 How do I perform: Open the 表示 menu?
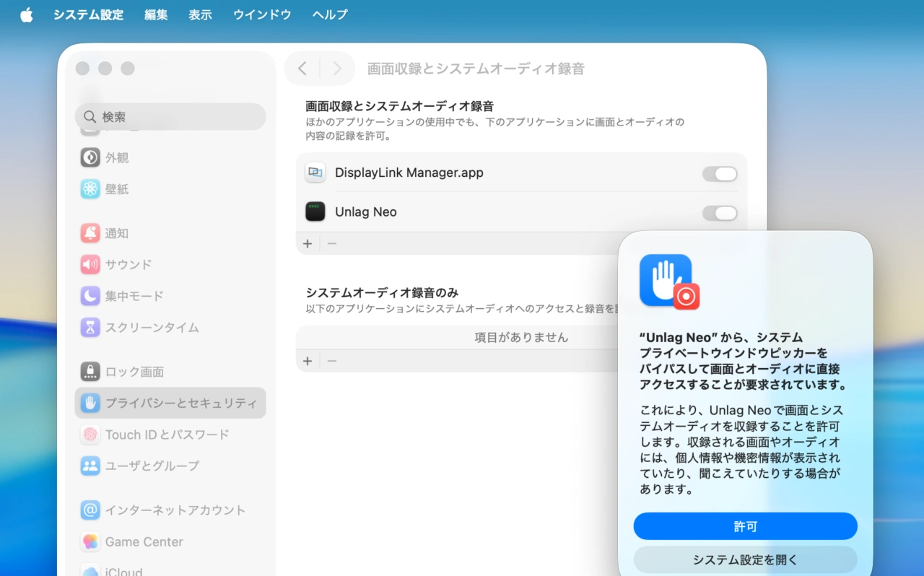click(200, 14)
